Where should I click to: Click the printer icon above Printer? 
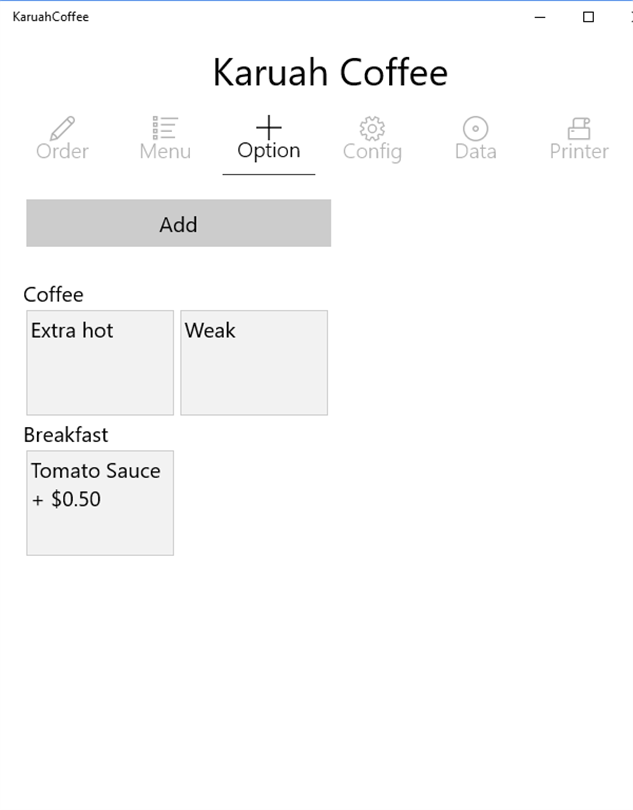point(579,128)
